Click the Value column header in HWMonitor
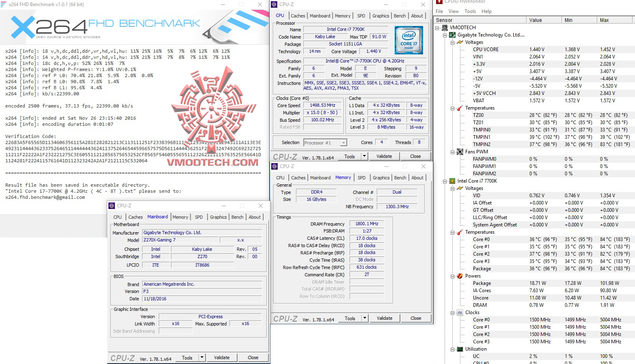 click(x=544, y=20)
